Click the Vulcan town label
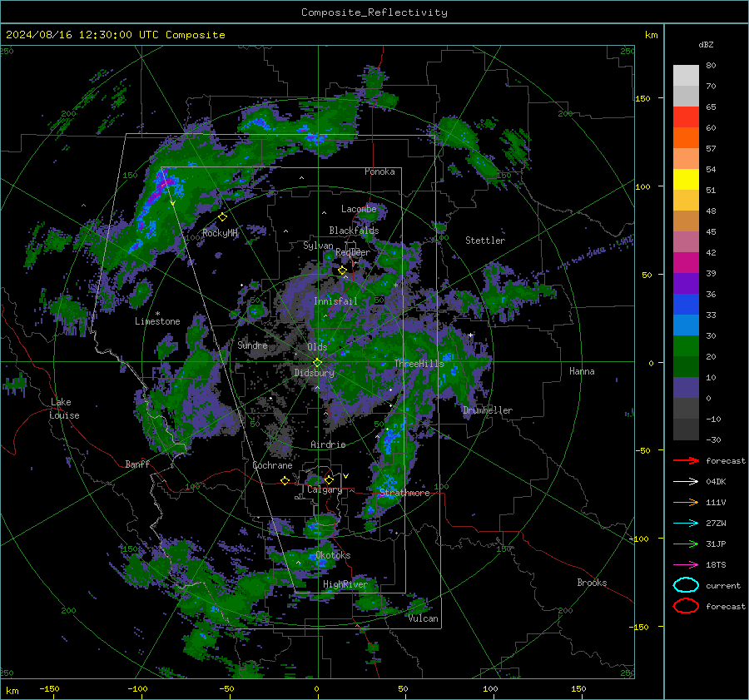Screen dimensions: 749x700 click(424, 618)
